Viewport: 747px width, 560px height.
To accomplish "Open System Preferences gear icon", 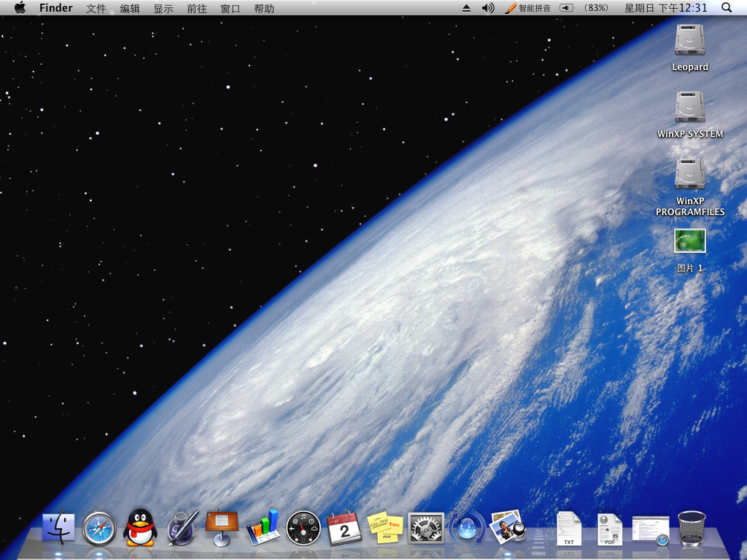I will tap(426, 528).
